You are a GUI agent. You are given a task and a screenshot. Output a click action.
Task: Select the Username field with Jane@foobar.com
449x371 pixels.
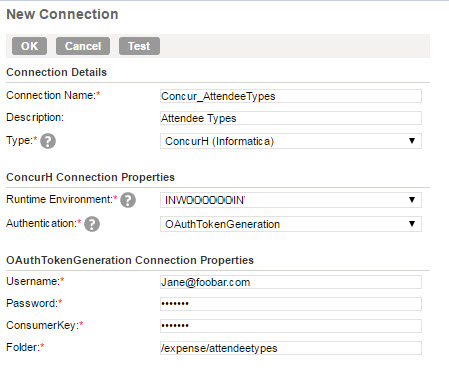[x=291, y=282]
